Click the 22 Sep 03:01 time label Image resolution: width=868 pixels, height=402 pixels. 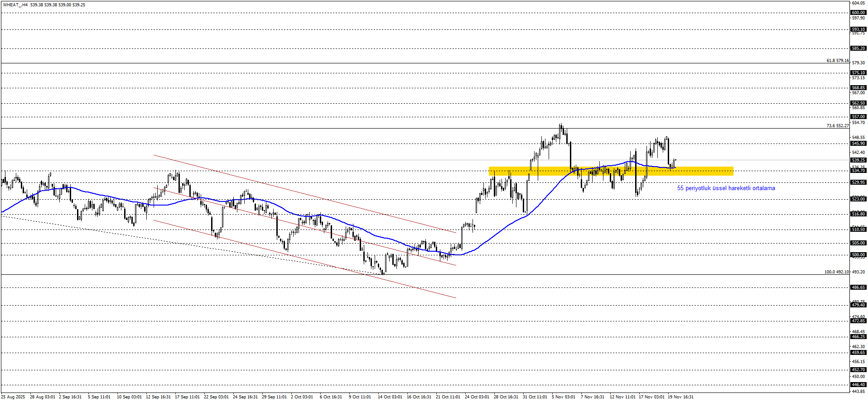(216, 397)
